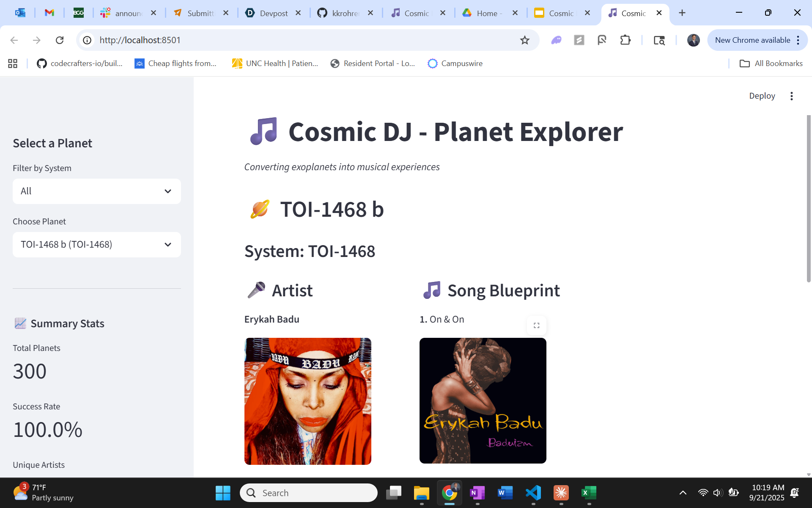View site information icon in the address bar
812x508 pixels.
tap(87, 40)
